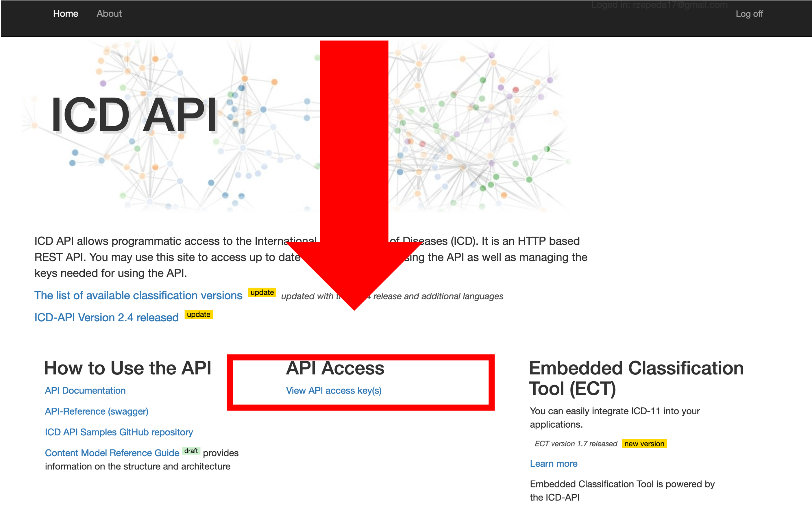The image size is (812, 527).
Task: Click Learn more under Embedded Classification Tool
Action: click(x=553, y=463)
